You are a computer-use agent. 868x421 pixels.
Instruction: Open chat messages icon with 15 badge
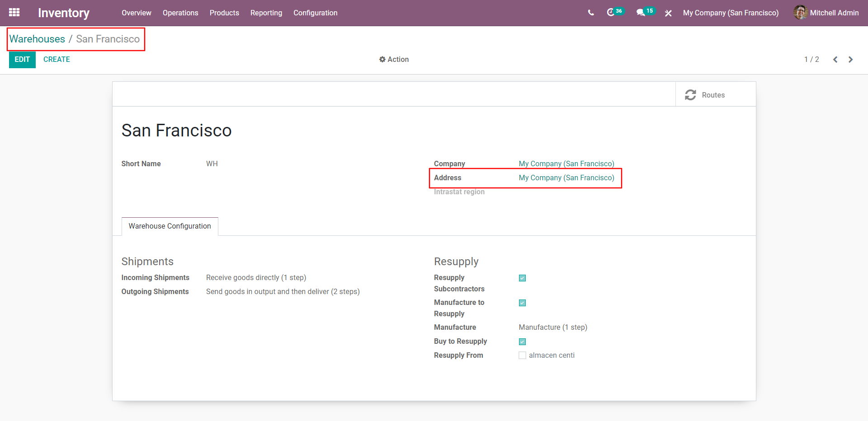point(641,13)
